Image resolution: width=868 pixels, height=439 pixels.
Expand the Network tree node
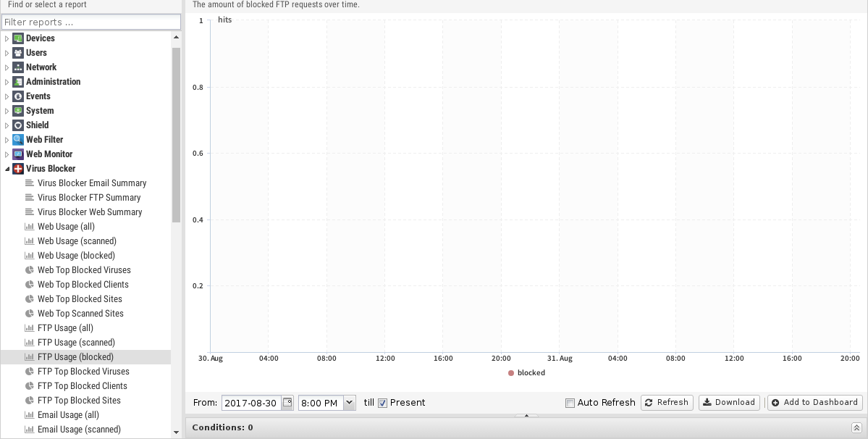point(7,67)
